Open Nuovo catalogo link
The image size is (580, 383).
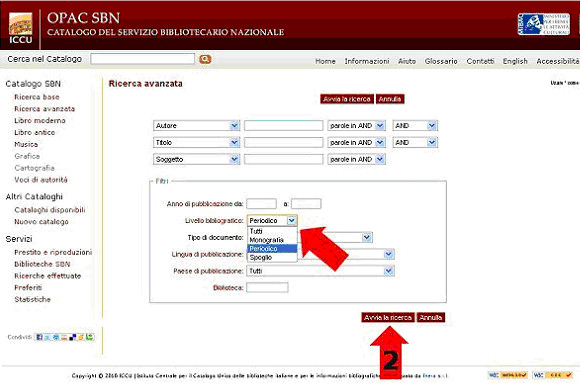point(41,222)
